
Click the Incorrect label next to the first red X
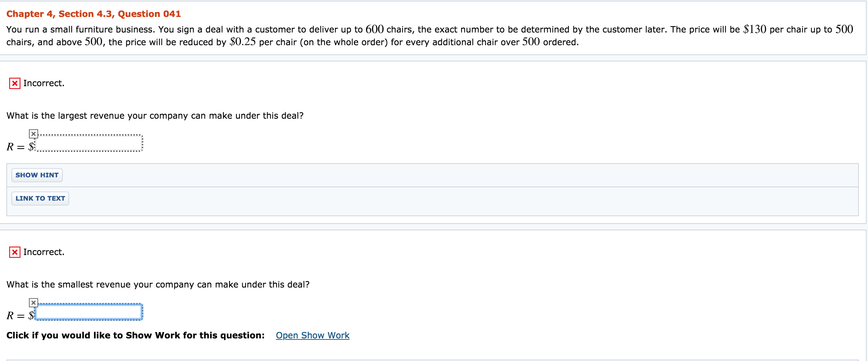[x=43, y=84]
